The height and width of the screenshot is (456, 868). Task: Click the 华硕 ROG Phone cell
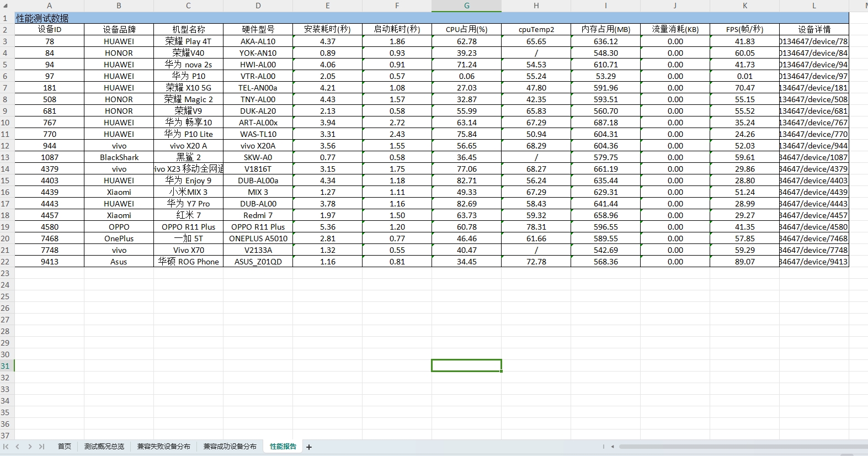[188, 262]
